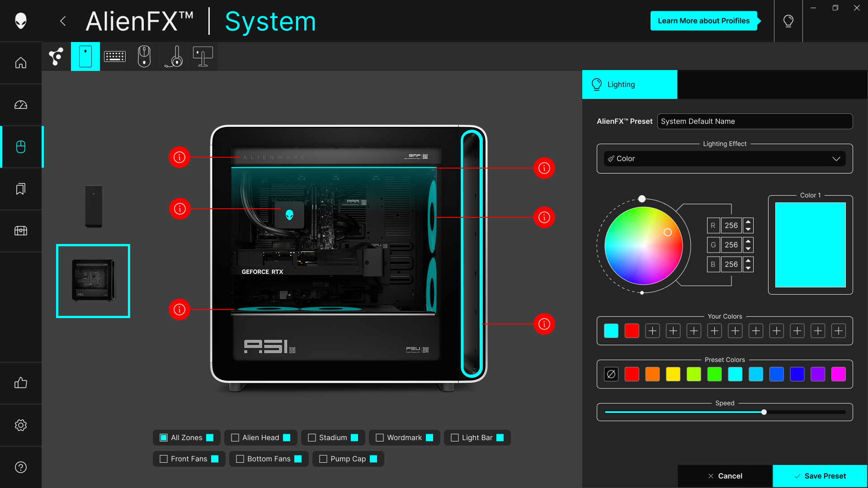Enable the Bottom Fans zone checkbox
This screenshot has height=488, width=868.
(x=240, y=459)
